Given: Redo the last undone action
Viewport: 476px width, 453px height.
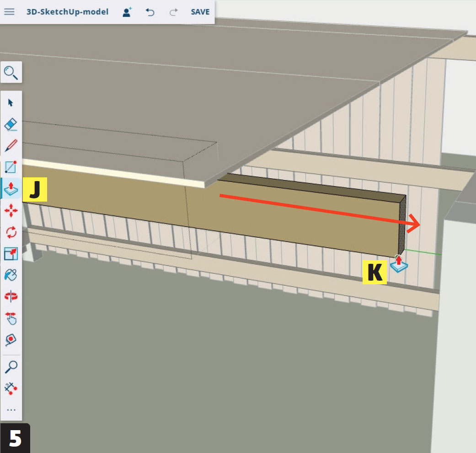Looking at the screenshot, I should tap(173, 12).
